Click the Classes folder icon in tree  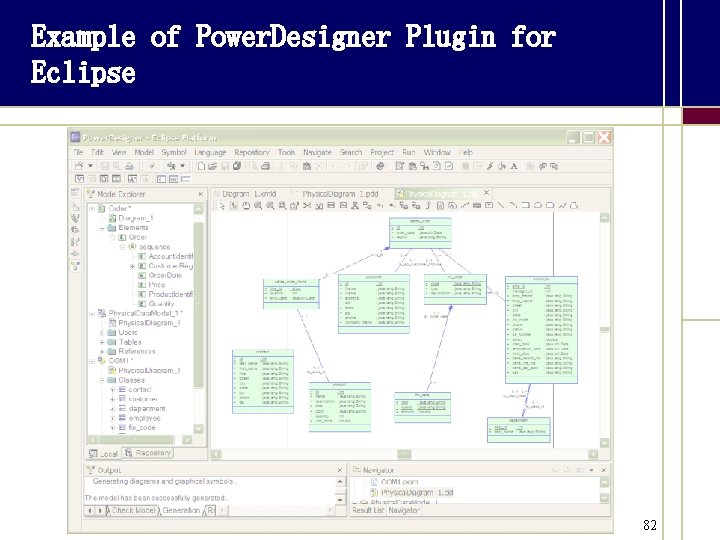click(112, 380)
